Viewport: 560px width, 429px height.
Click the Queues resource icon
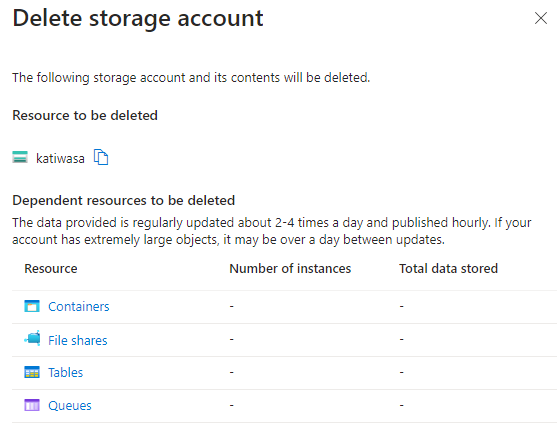pyautogui.click(x=32, y=405)
